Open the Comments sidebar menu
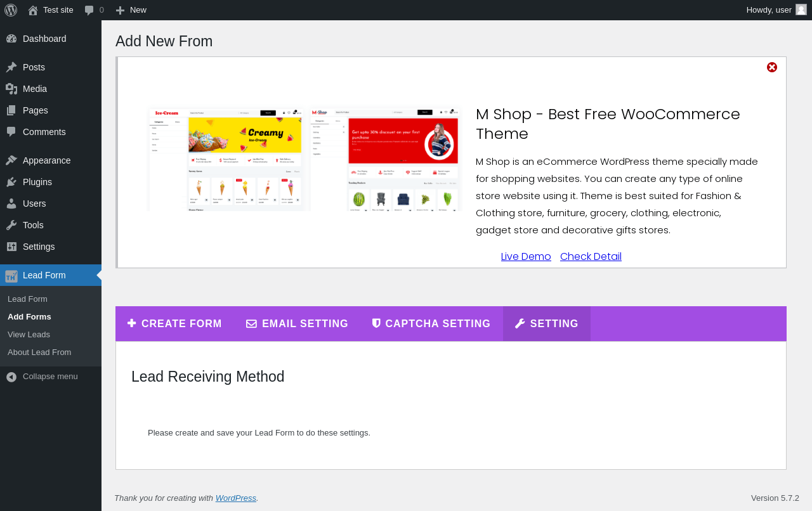This screenshot has height=511, width=812. (x=51, y=132)
